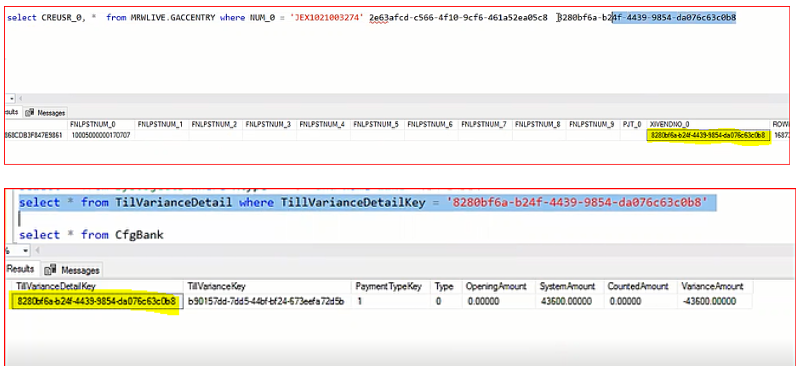Select the FNLPSTNUM_6 column header
The width and height of the screenshot is (802, 366).
[431, 125]
